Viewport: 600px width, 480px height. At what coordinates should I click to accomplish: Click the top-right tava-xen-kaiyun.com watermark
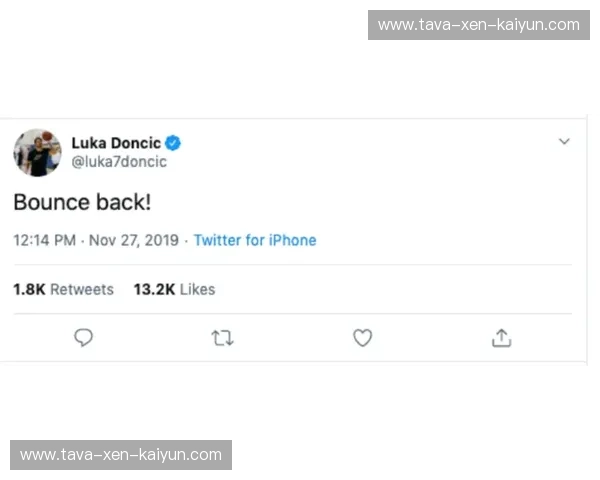click(x=479, y=24)
